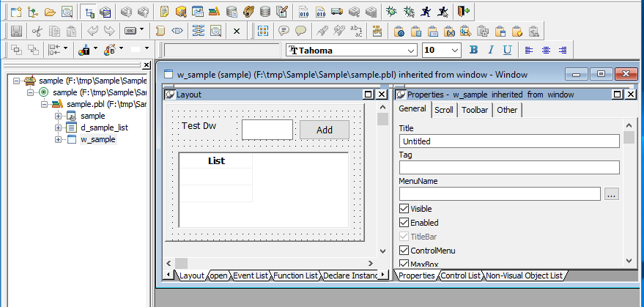The width and height of the screenshot is (644, 307).
Task: Click the MenuName browse ellipsis button
Action: [x=612, y=194]
